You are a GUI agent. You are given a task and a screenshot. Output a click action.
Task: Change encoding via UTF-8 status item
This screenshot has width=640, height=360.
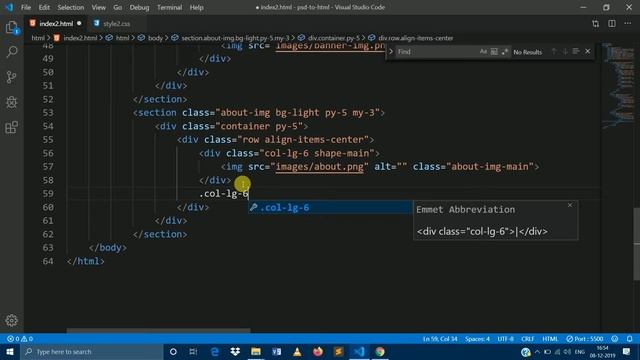pyautogui.click(x=505, y=339)
